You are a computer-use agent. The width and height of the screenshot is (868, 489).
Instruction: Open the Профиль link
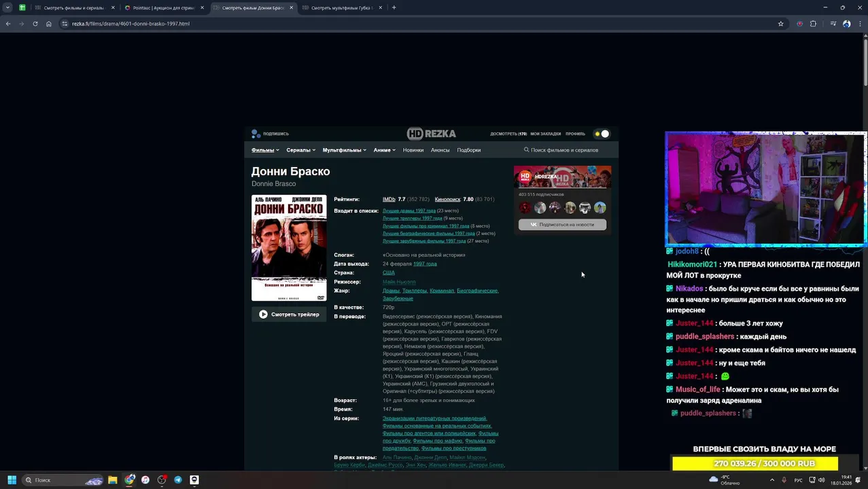[575, 134]
